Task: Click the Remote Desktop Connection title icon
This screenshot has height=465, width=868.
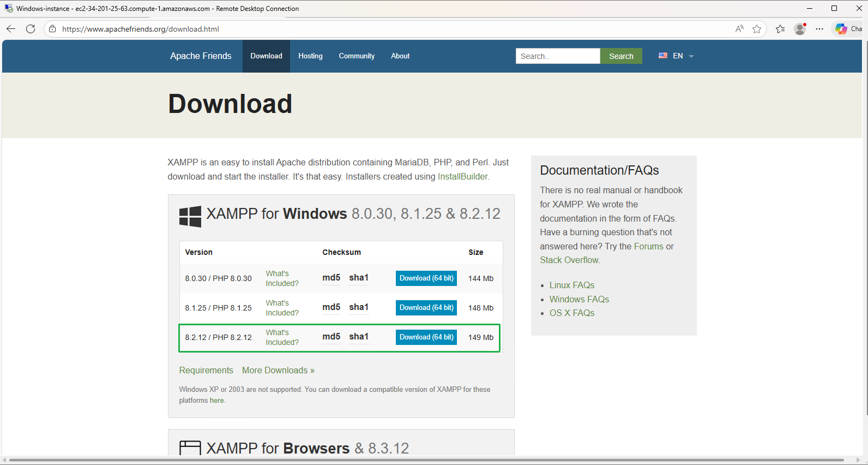Action: point(9,8)
